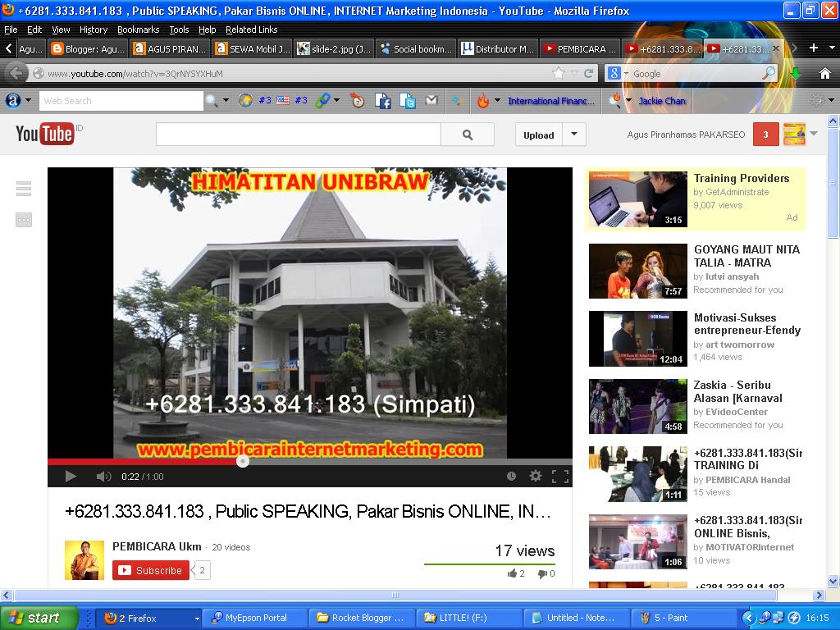Open the hot pages flame icon

482,101
